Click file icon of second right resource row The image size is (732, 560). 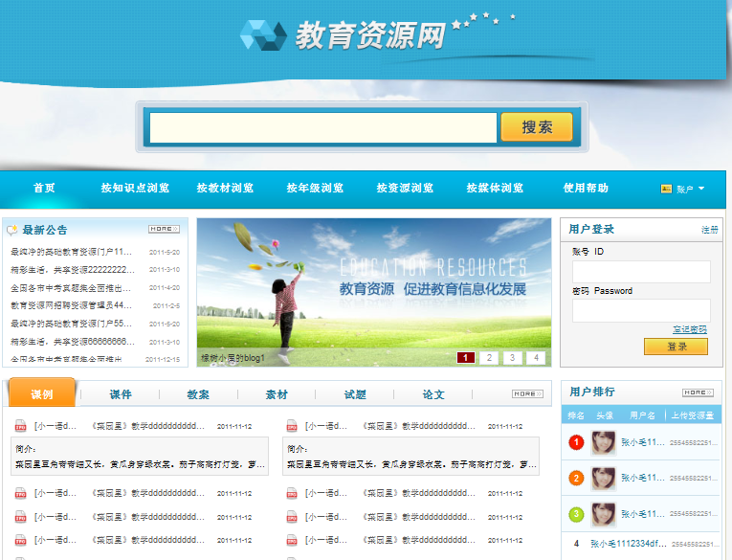coord(292,493)
